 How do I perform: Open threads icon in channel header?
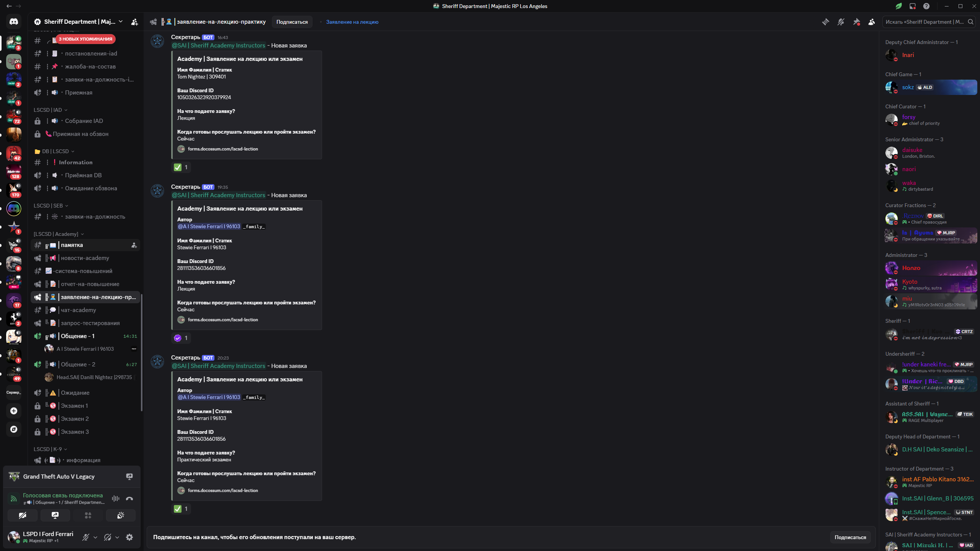825,22
